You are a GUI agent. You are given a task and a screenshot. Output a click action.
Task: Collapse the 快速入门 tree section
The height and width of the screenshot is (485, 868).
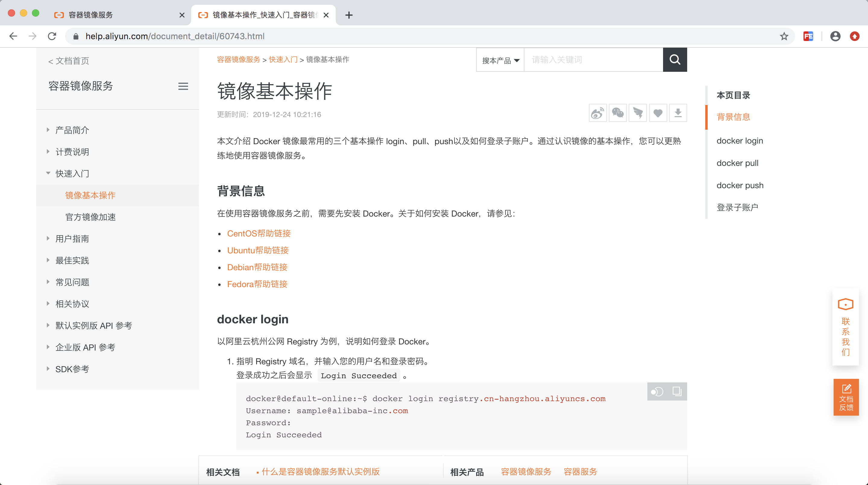[x=48, y=173]
